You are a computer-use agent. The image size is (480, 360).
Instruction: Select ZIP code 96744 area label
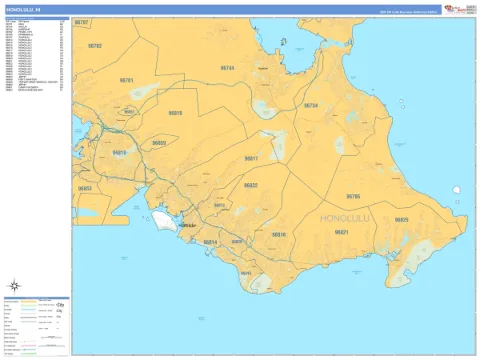pos(227,68)
